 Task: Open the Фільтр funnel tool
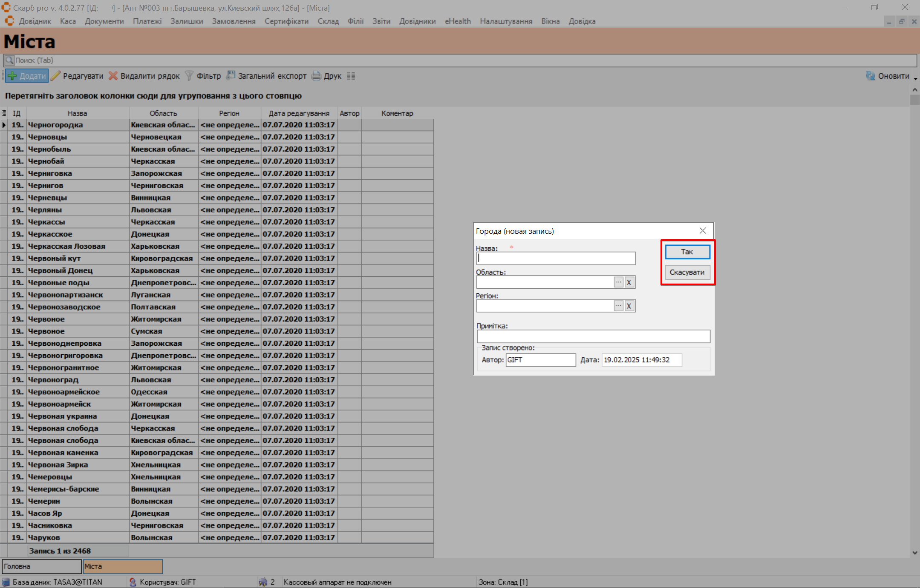pos(189,76)
